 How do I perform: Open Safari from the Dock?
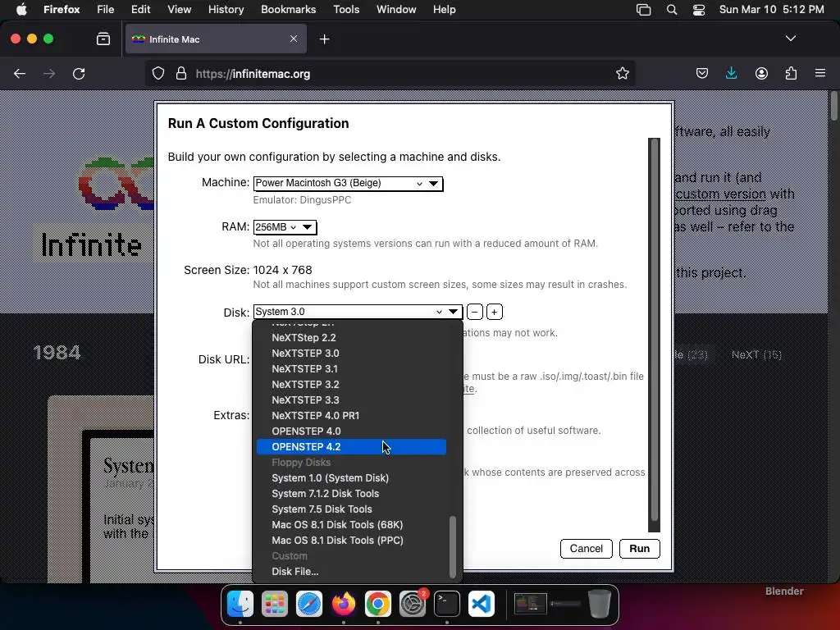point(309,604)
